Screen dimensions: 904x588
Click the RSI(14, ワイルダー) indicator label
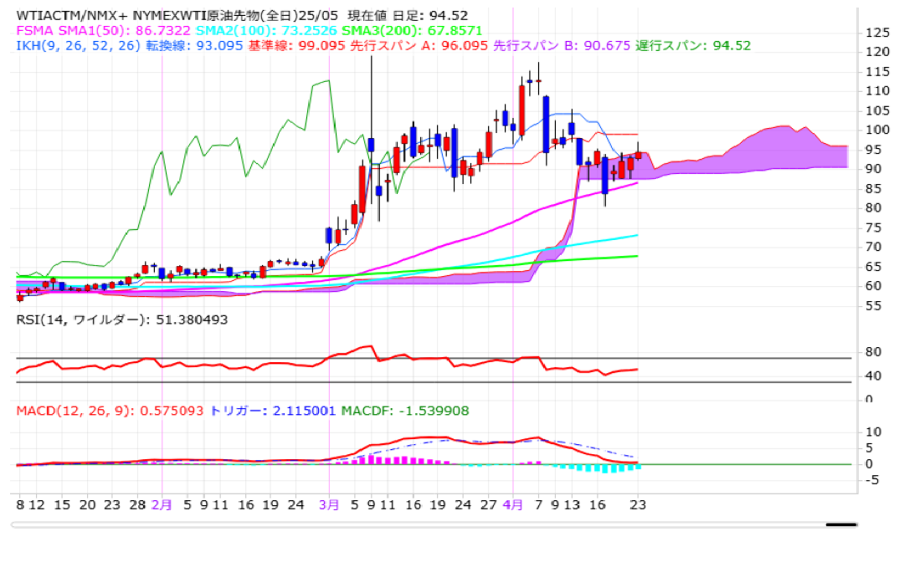[122, 320]
